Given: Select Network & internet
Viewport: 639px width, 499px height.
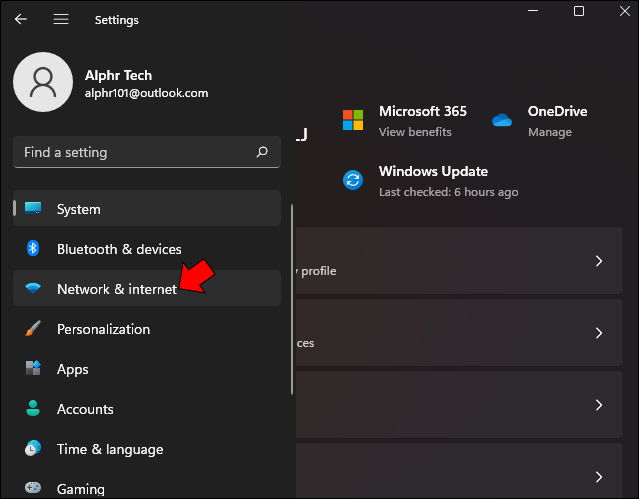Looking at the screenshot, I should 147,288.
